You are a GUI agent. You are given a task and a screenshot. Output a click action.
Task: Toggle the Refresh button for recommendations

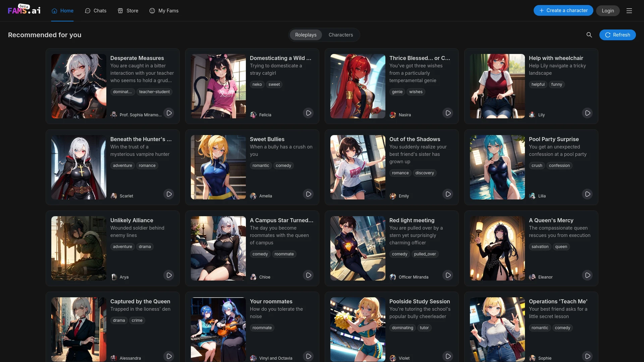tap(618, 35)
